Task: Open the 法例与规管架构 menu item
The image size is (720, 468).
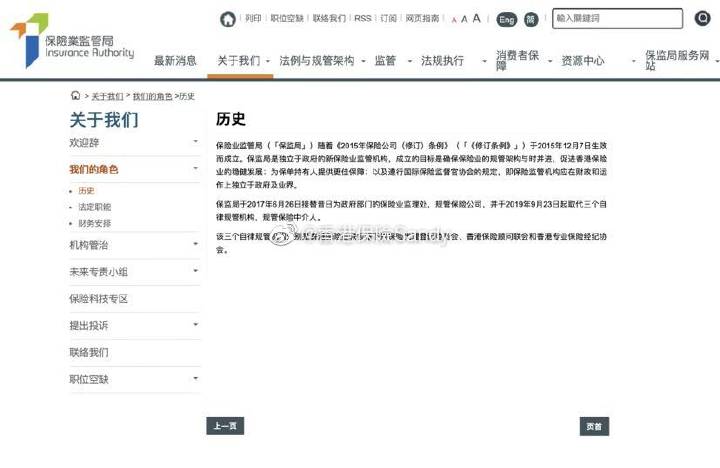Action: pyautogui.click(x=317, y=61)
